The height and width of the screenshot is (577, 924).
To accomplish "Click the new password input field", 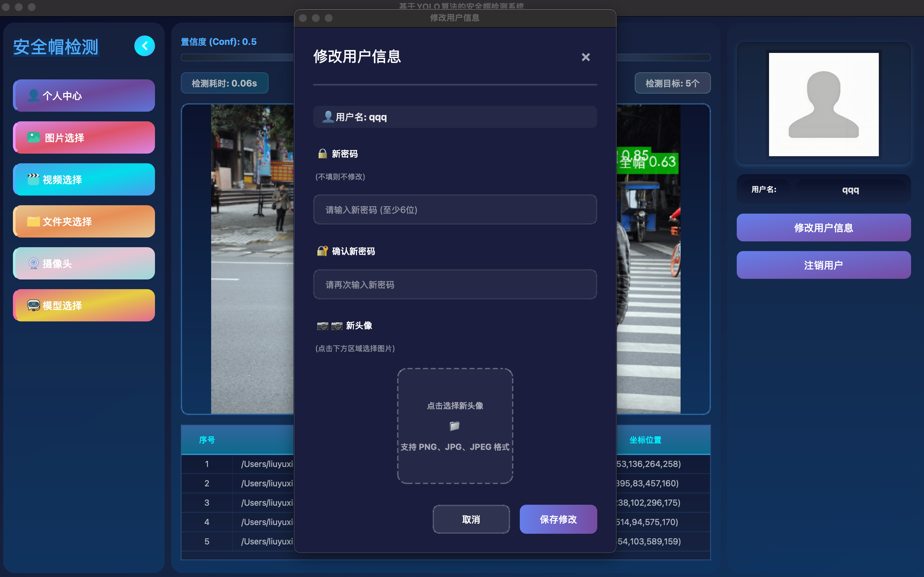I will point(455,210).
